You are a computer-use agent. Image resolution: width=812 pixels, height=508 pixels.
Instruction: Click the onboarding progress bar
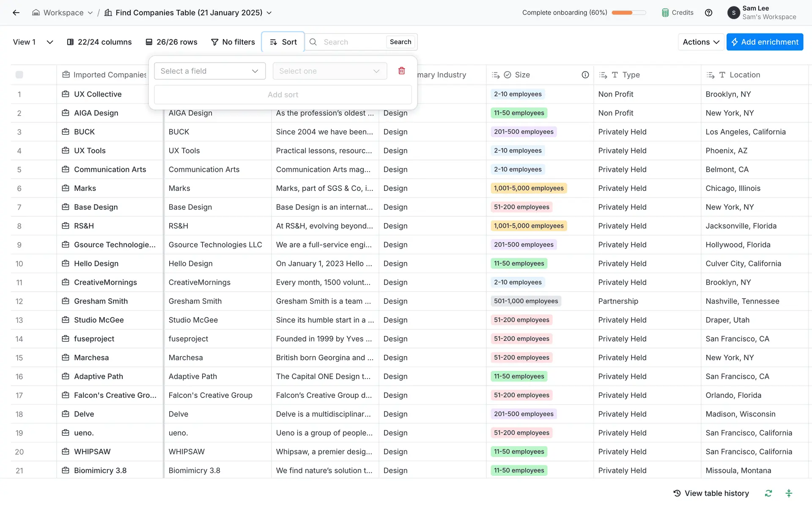point(628,13)
